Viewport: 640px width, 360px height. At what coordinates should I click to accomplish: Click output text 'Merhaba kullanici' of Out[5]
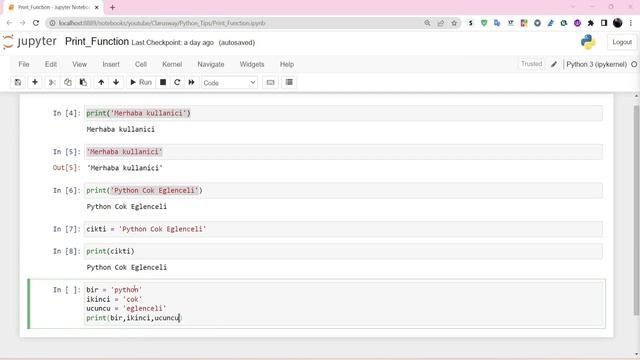click(x=124, y=168)
